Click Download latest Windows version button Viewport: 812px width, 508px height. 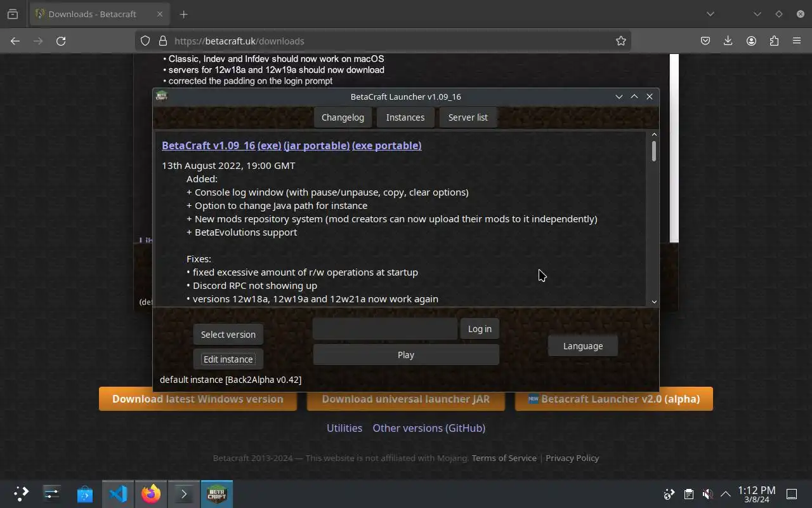198,399
